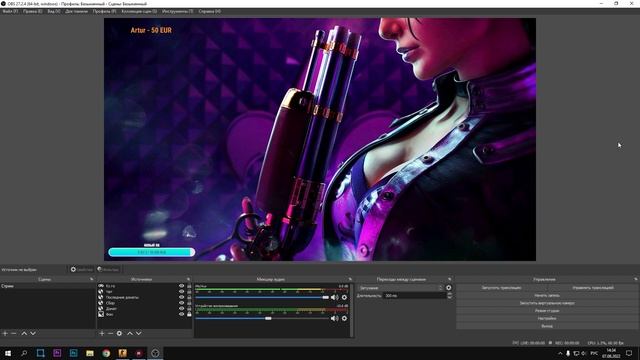This screenshot has height=360, width=640.
Task: Enable Режим студии button
Action: pos(547,311)
